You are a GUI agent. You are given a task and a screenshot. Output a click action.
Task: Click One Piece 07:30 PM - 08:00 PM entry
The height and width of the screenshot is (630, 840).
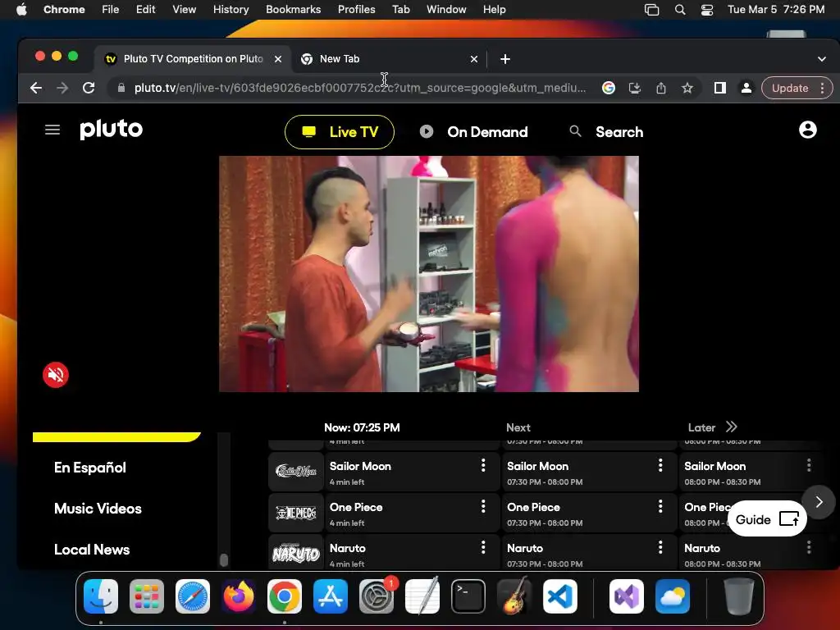(589, 513)
